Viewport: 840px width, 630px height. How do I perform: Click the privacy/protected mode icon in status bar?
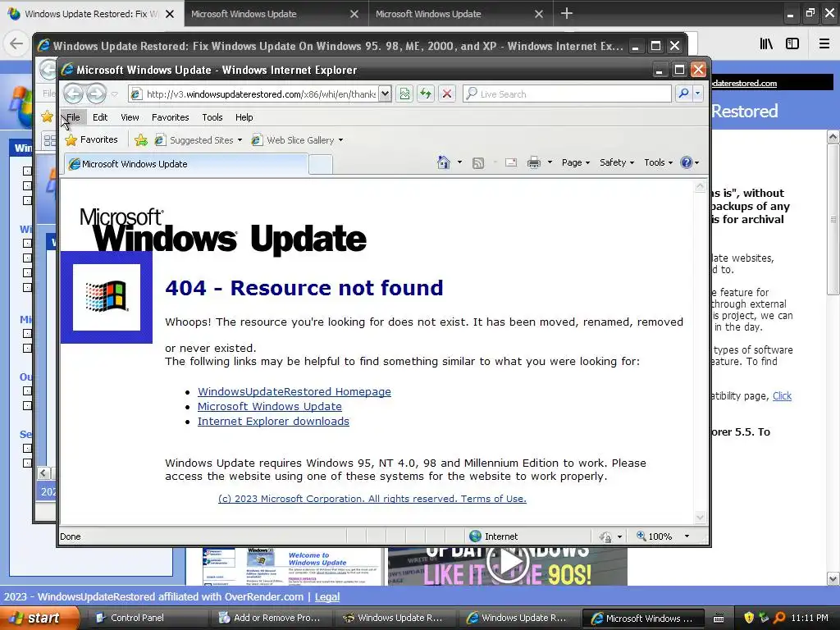(605, 536)
